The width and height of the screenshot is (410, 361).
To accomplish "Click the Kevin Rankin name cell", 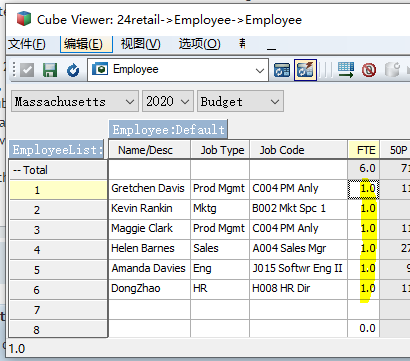I will [149, 209].
